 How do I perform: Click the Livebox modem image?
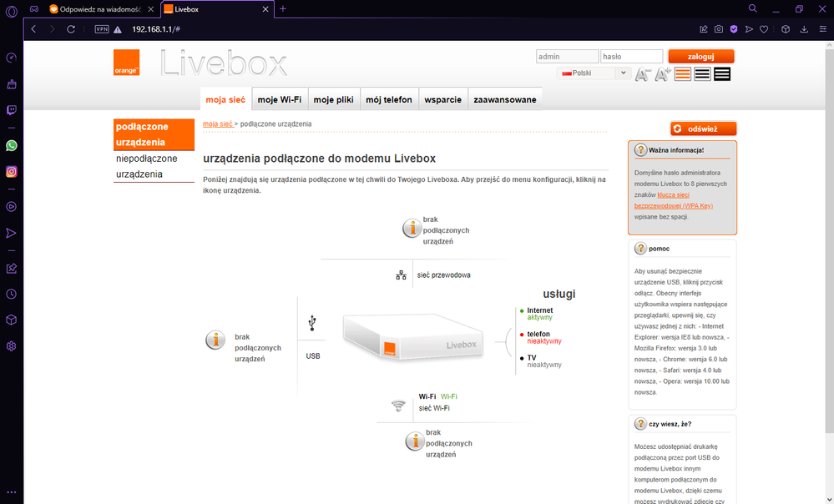click(x=413, y=336)
